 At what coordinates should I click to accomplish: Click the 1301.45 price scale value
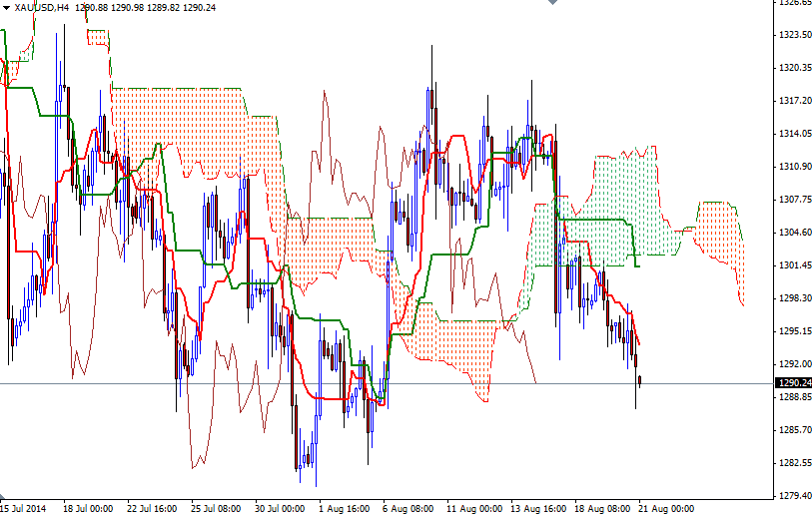click(x=795, y=265)
